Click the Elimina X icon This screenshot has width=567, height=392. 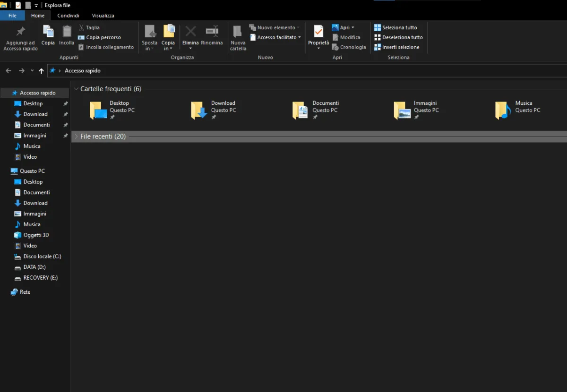(x=190, y=32)
